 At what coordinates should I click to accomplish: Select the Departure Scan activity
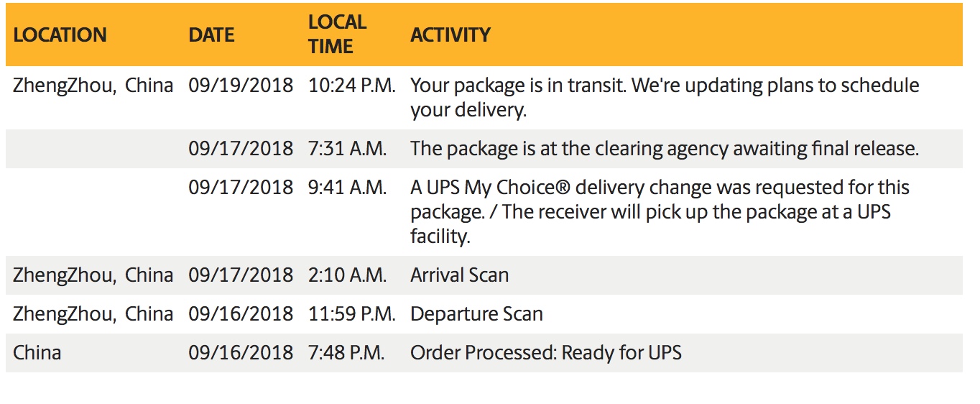point(476,314)
